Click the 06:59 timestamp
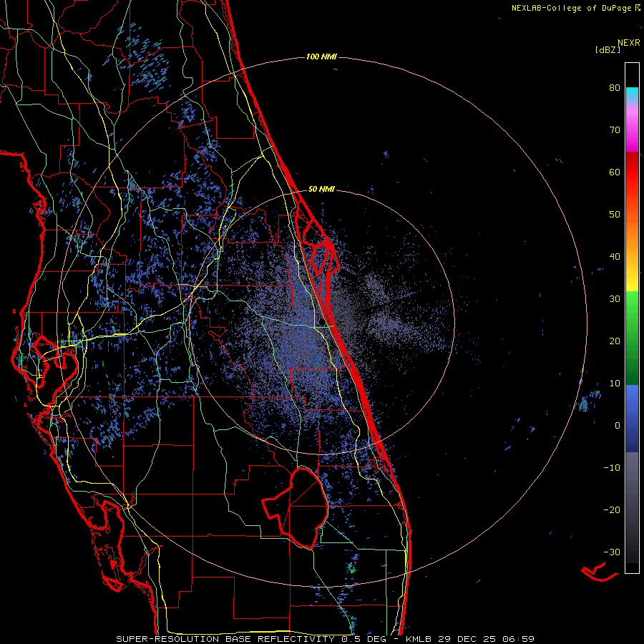The image size is (644, 644). tap(518, 639)
